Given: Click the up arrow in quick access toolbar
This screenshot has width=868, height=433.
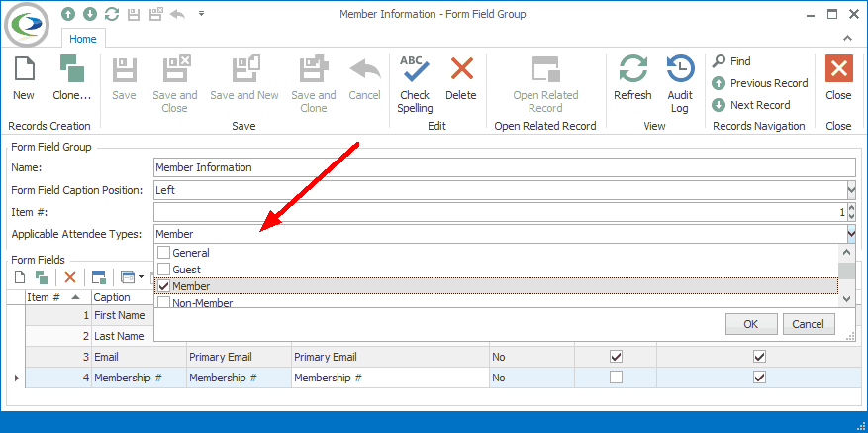Looking at the screenshot, I should coord(67,14).
